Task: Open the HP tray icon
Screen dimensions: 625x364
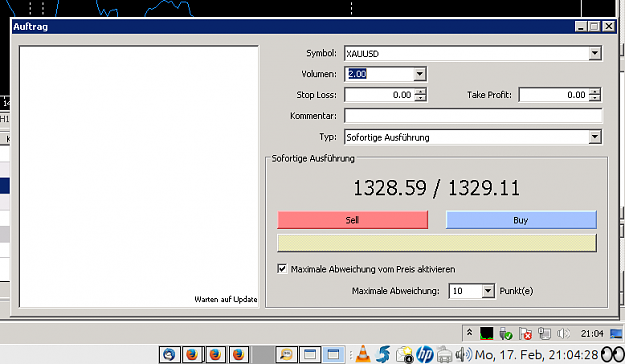Action: click(x=425, y=354)
